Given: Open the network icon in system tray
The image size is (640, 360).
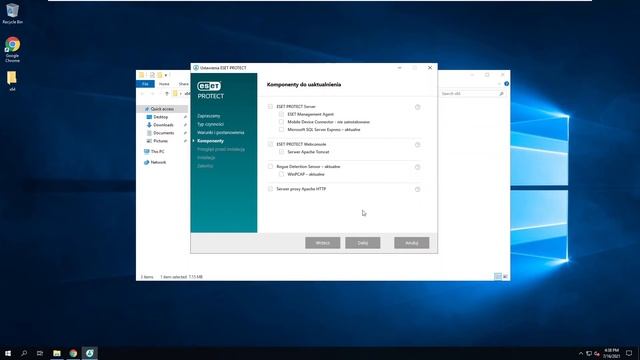Looking at the screenshot, I should tap(589, 353).
